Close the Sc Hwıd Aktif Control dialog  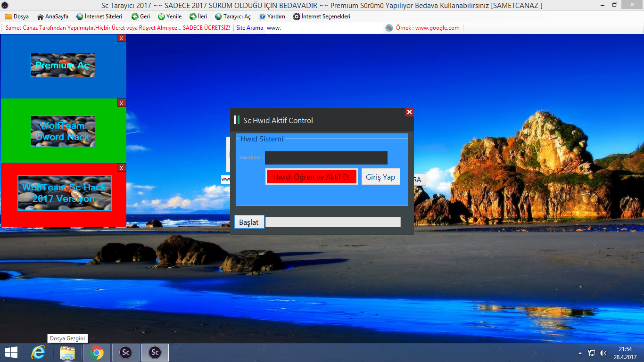tap(409, 112)
